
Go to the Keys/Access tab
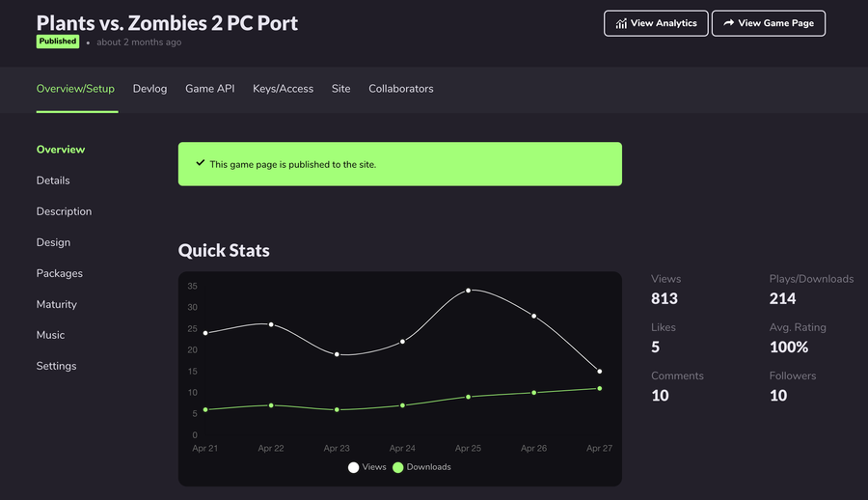pos(283,89)
